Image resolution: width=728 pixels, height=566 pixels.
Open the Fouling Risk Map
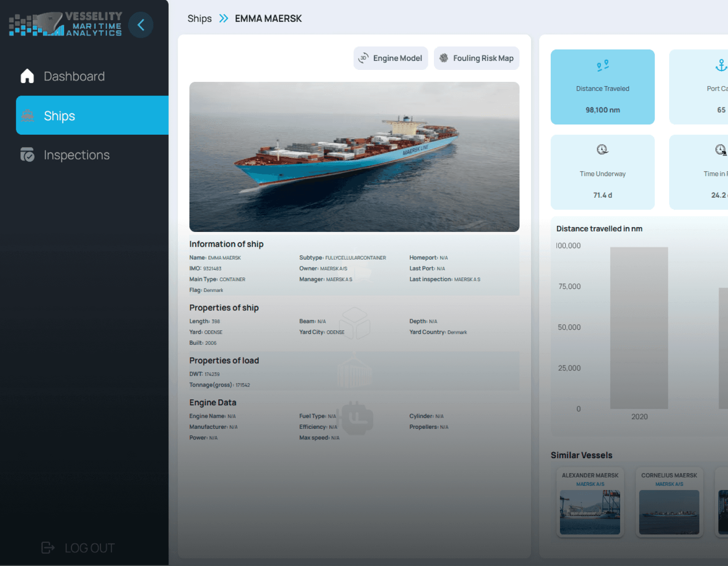[x=477, y=58]
